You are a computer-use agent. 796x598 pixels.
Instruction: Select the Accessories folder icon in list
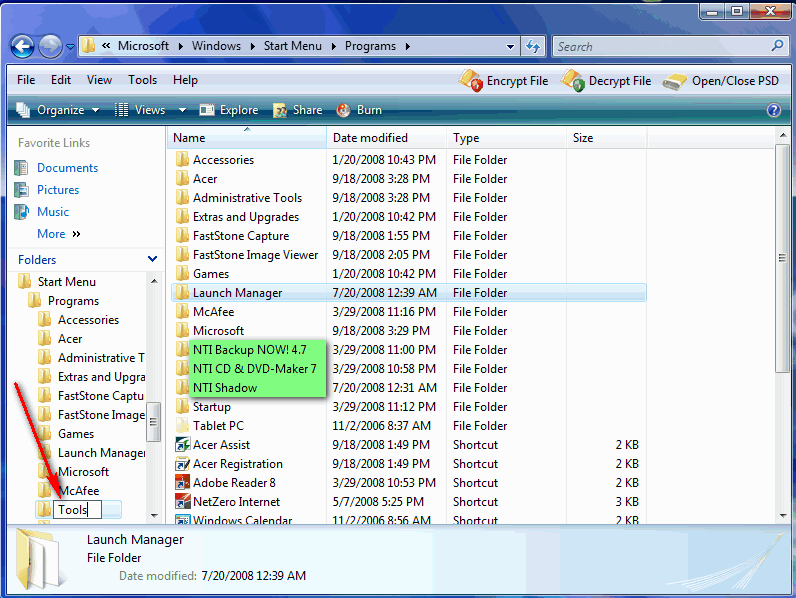point(182,160)
